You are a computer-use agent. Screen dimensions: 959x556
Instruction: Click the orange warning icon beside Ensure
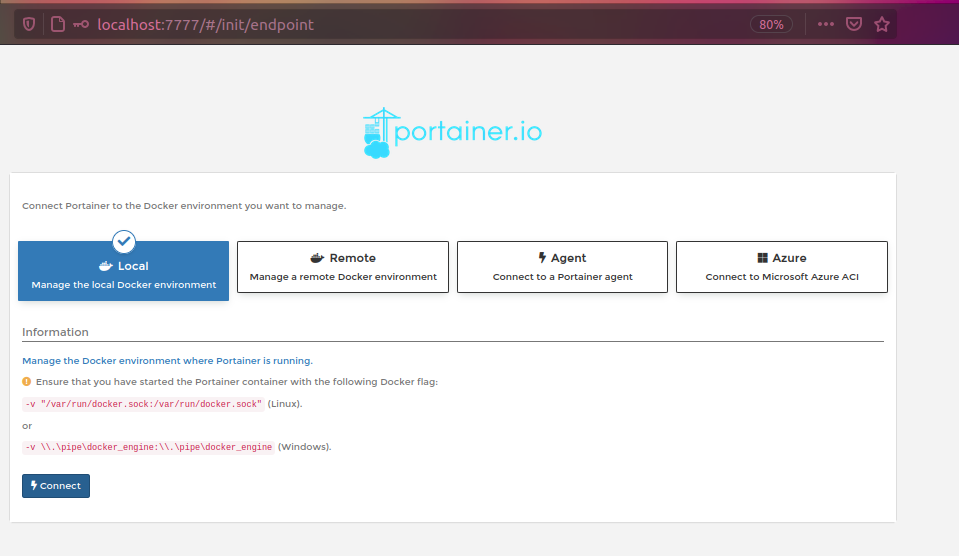pyautogui.click(x=27, y=382)
